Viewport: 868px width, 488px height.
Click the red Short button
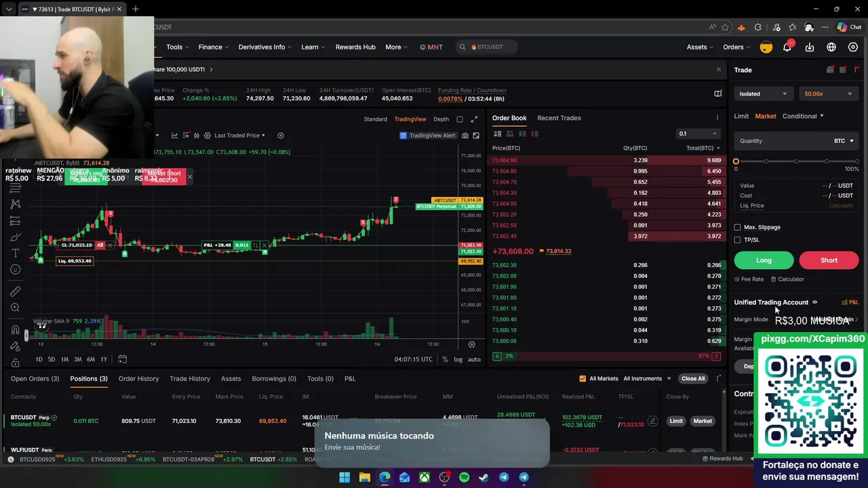829,260
